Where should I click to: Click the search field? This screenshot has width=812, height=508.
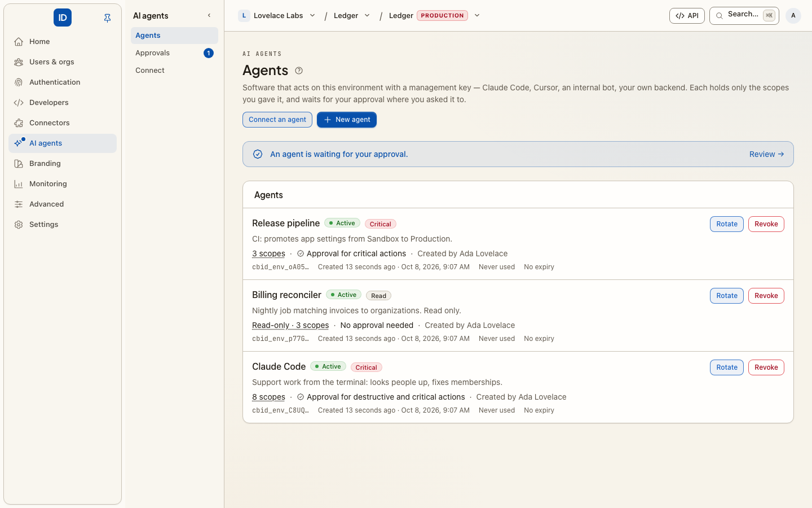coord(744,16)
